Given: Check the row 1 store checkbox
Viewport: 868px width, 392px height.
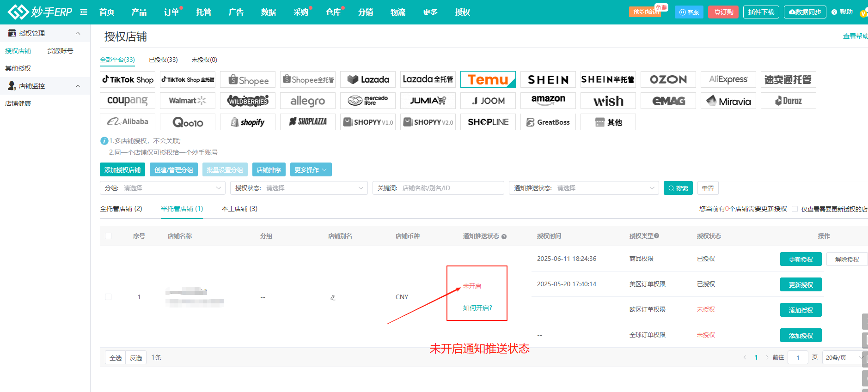Looking at the screenshot, I should point(108,297).
